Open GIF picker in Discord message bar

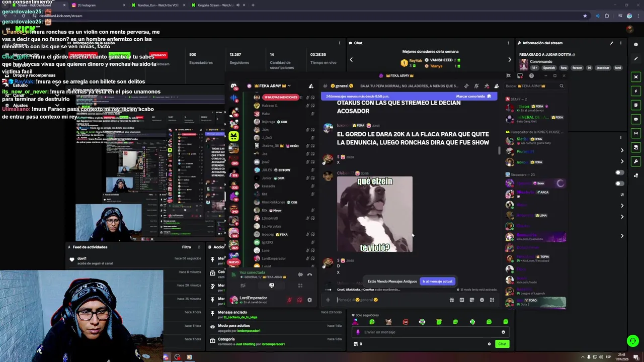click(x=461, y=300)
